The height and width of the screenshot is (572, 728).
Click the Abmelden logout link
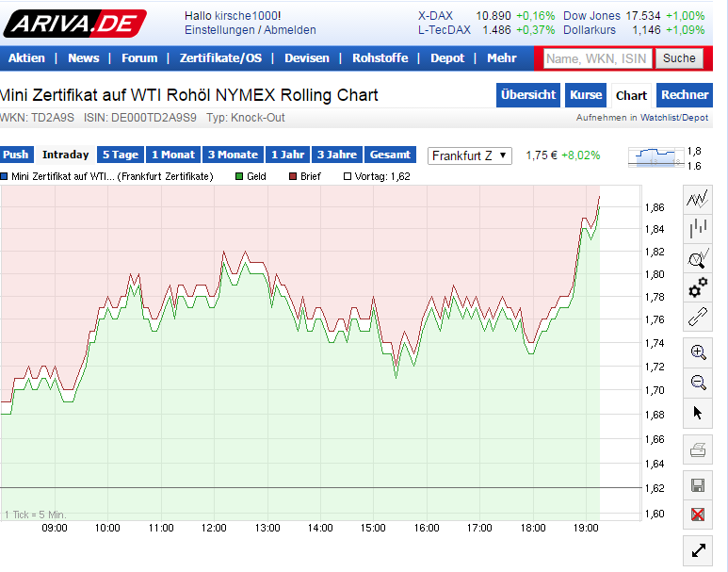coord(290,30)
